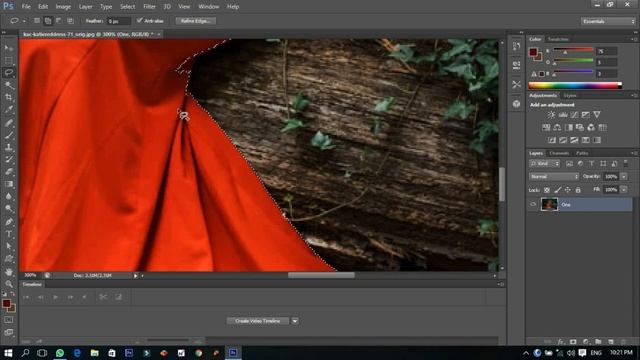Open the layer filter Kind dropdown
This screenshot has height=360, width=640.
click(544, 164)
